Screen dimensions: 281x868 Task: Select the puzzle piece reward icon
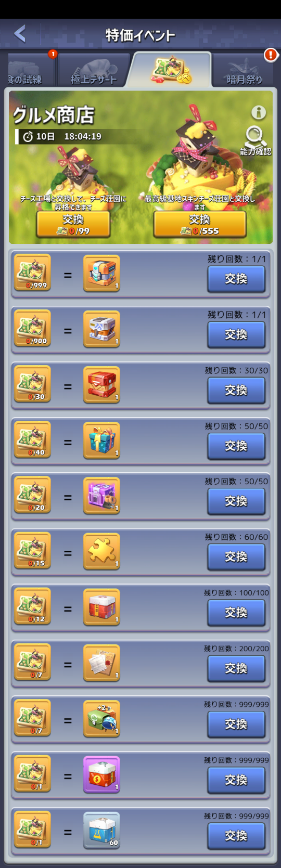tap(101, 552)
